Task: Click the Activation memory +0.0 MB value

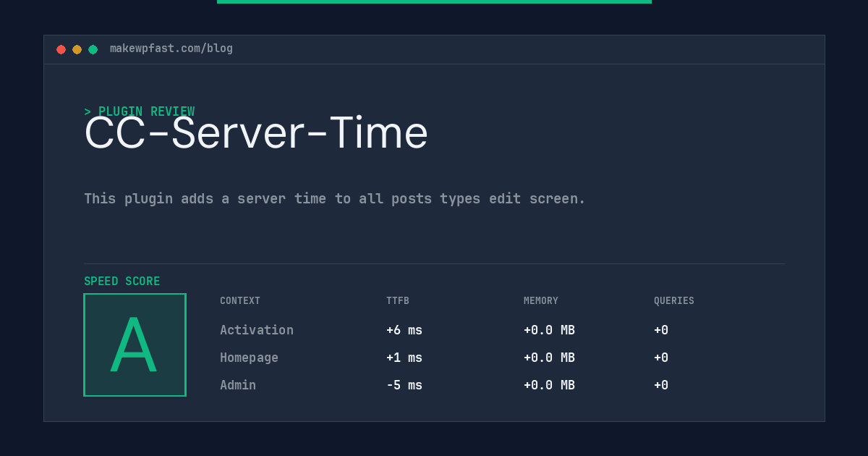Action: point(549,330)
